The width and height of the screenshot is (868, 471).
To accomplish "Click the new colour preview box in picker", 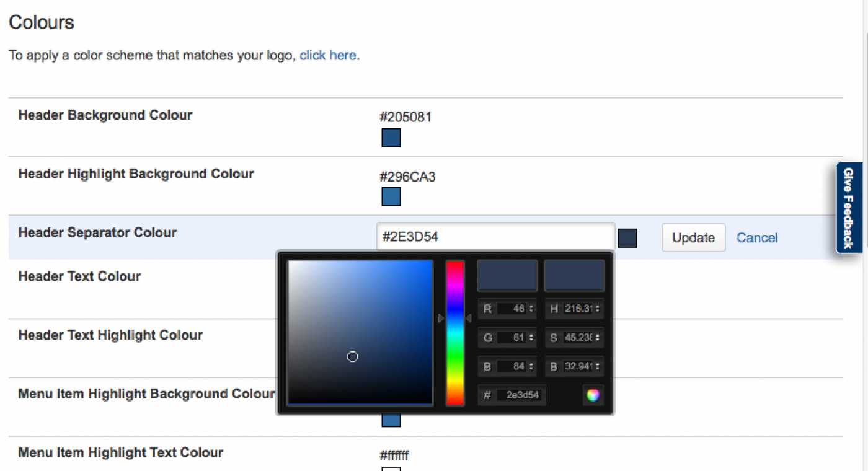I will pos(507,275).
